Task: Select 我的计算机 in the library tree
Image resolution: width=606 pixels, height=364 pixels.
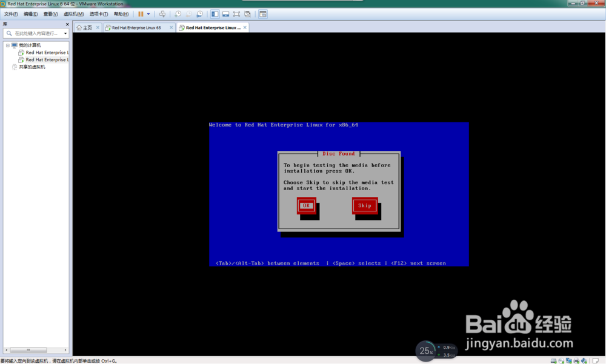Action: [30, 45]
